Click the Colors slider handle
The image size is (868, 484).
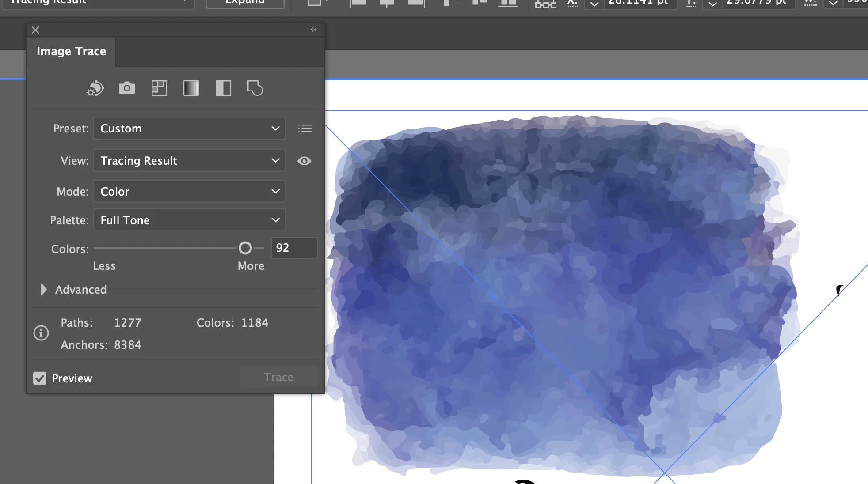(245, 248)
